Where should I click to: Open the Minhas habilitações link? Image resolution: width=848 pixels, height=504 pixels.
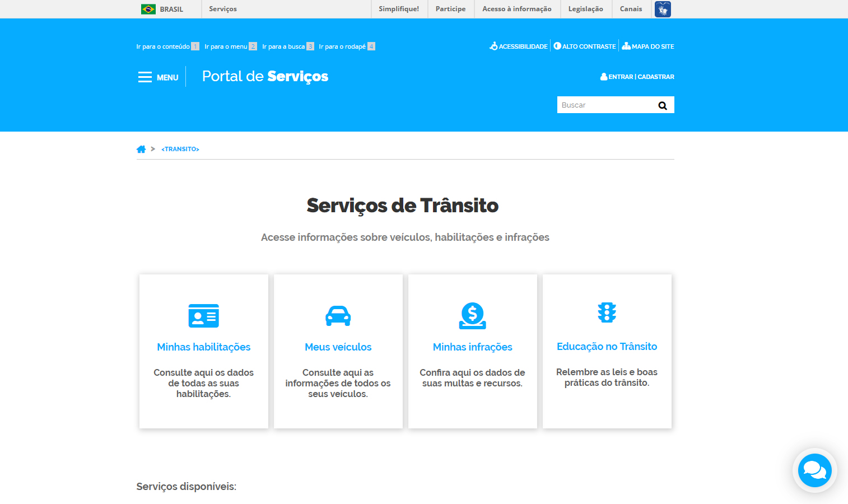(204, 347)
